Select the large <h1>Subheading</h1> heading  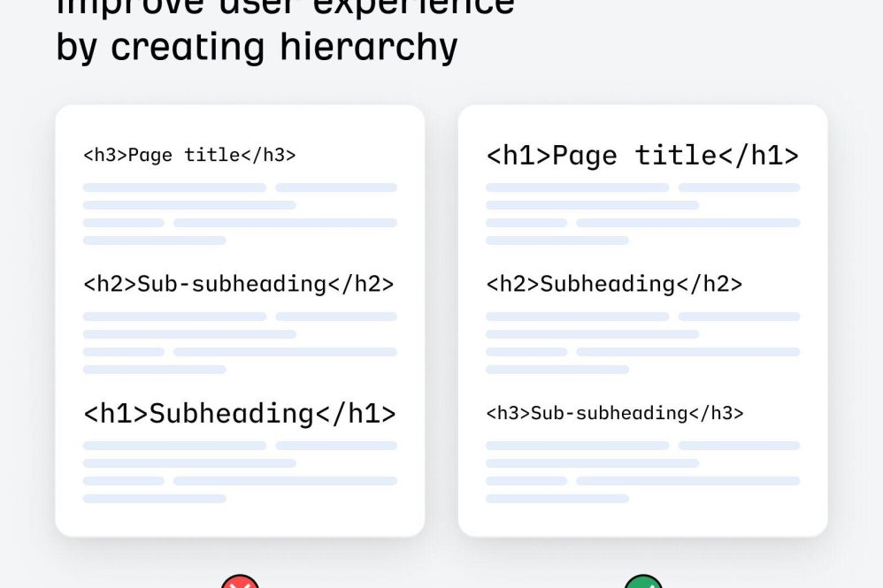pos(239,413)
